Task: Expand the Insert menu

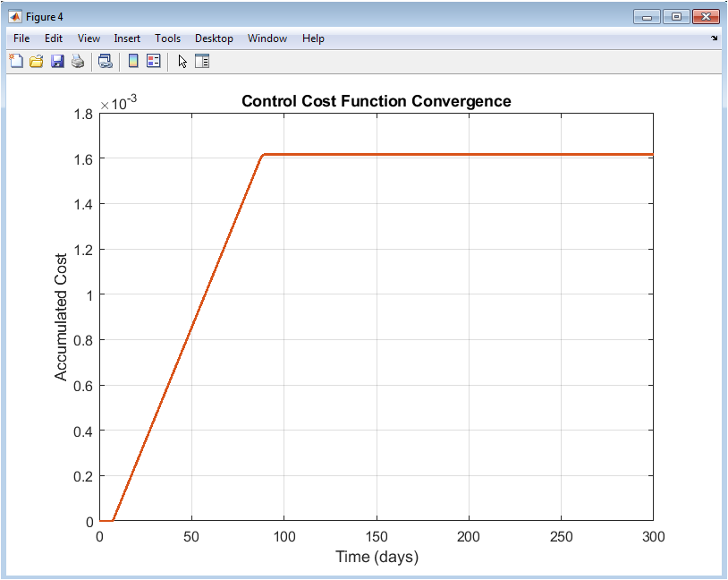Action: click(x=127, y=38)
